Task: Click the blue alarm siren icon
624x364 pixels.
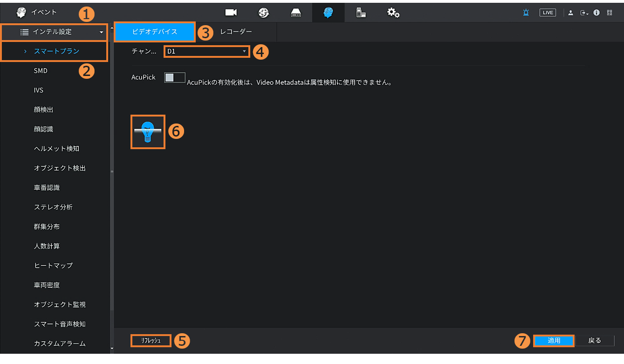Action: [x=526, y=13]
